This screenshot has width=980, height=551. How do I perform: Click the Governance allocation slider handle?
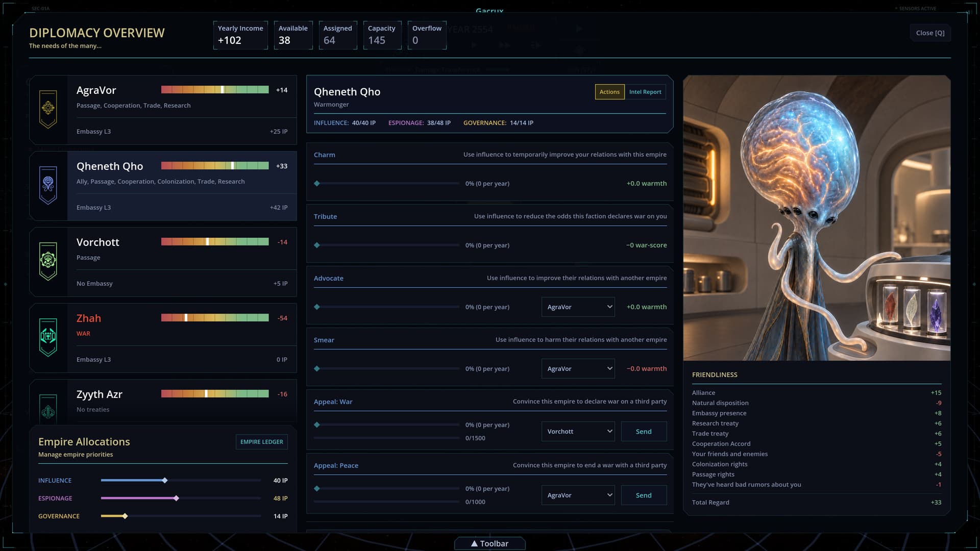click(125, 516)
